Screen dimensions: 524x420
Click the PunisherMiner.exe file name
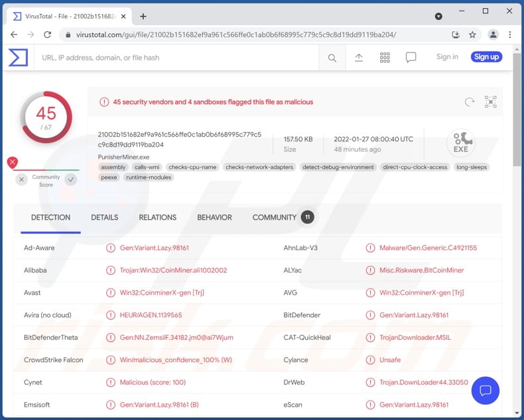(x=123, y=157)
